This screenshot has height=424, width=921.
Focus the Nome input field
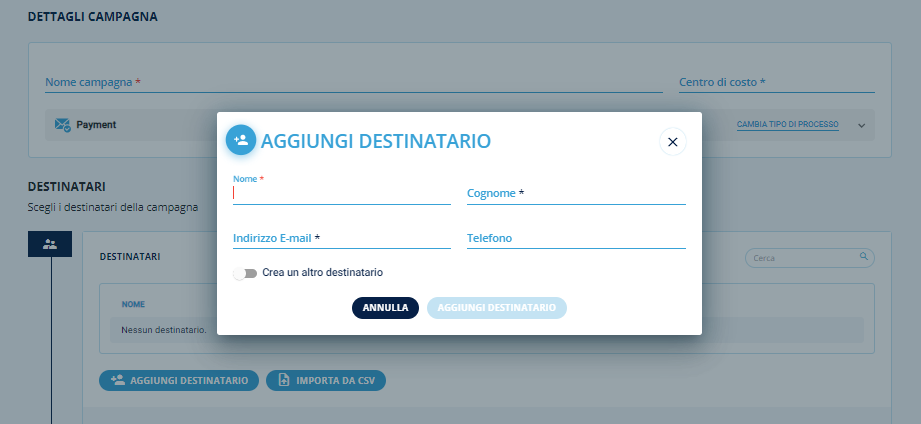tap(341, 193)
